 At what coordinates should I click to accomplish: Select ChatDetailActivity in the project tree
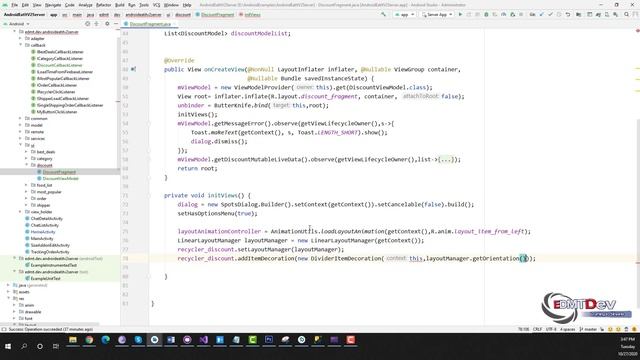[x=44, y=218]
